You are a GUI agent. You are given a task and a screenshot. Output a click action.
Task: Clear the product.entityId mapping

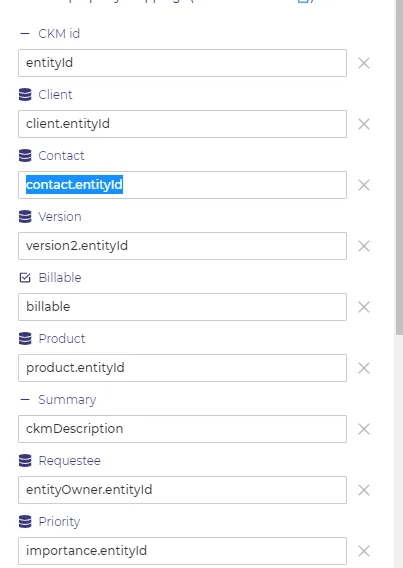click(364, 368)
